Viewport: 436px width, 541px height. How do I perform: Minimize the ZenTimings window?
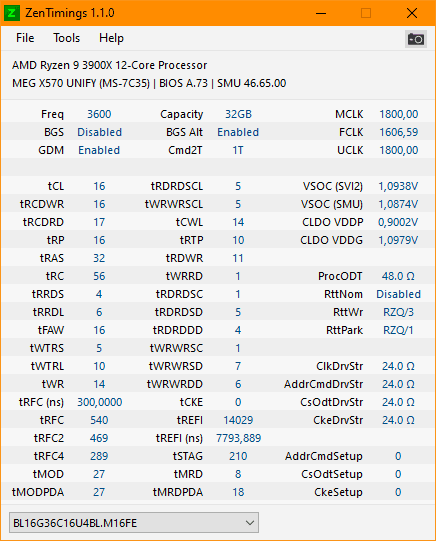click(x=321, y=13)
